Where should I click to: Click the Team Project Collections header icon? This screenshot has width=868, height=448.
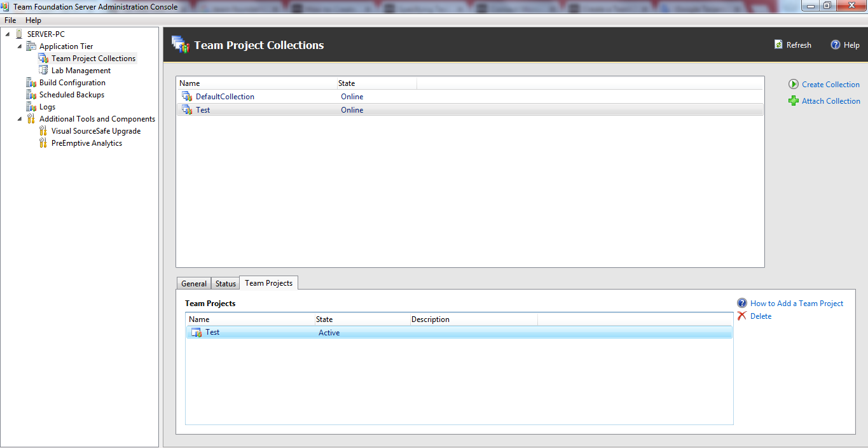tap(181, 45)
